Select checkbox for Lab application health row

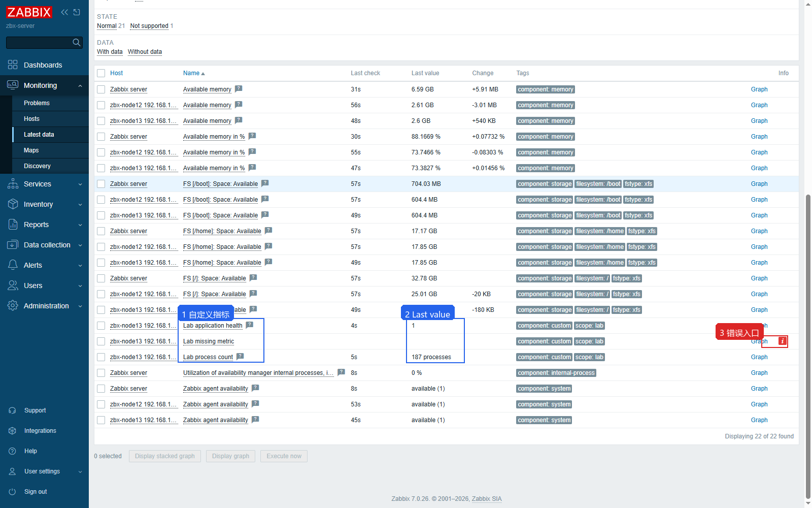point(101,326)
